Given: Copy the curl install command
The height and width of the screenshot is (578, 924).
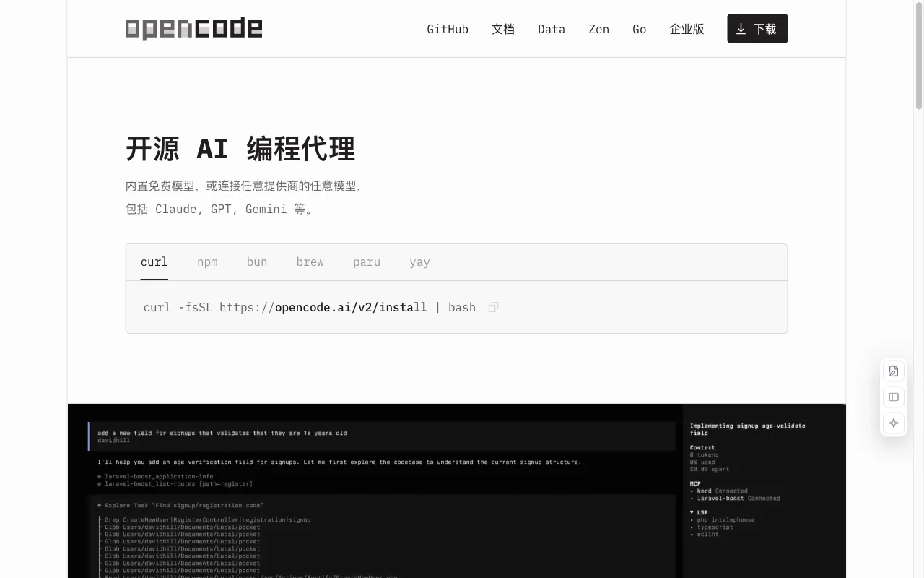Looking at the screenshot, I should (x=494, y=307).
